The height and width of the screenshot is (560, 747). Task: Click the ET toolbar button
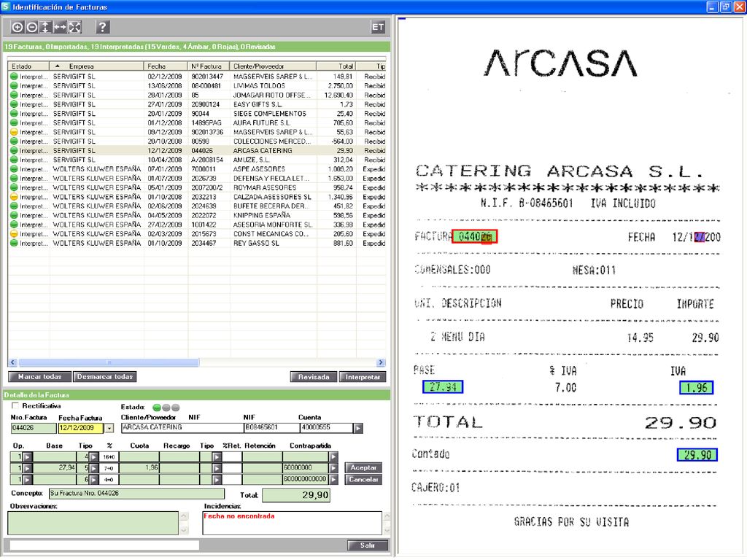(378, 27)
